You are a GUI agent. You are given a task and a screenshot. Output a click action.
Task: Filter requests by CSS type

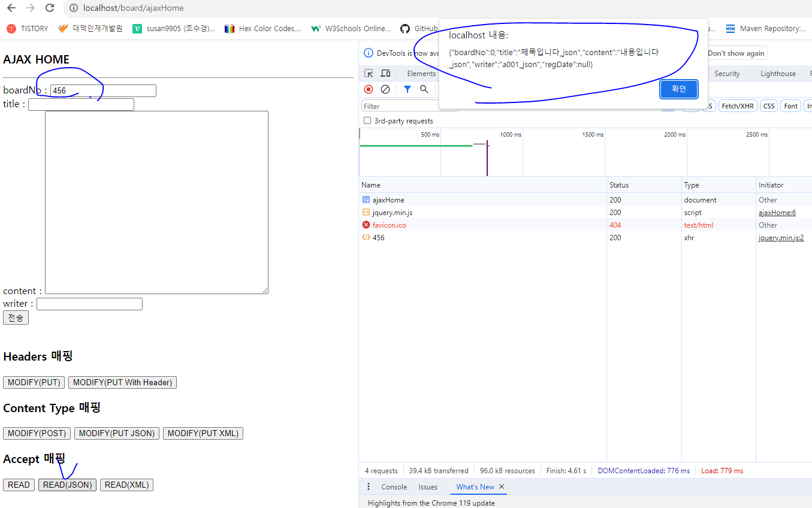(x=769, y=106)
